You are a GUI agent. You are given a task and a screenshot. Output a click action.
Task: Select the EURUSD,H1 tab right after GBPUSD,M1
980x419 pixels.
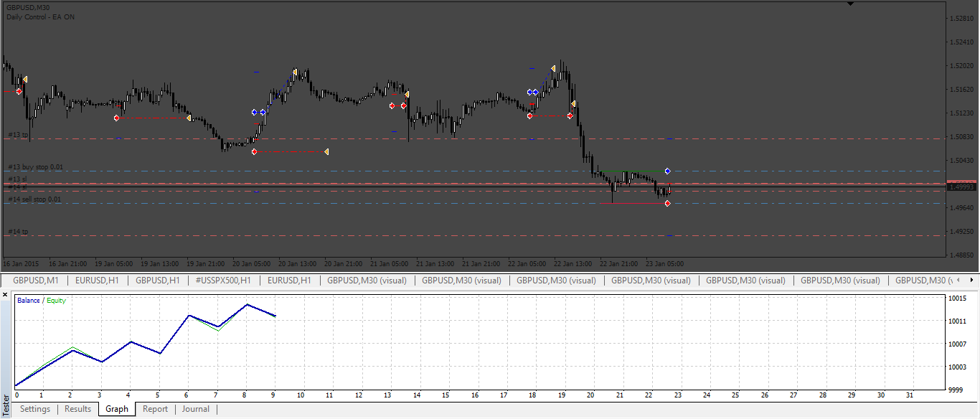97,281
